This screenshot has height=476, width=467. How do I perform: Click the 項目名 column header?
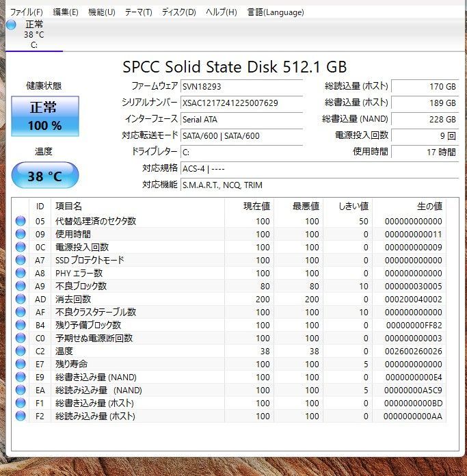point(137,207)
